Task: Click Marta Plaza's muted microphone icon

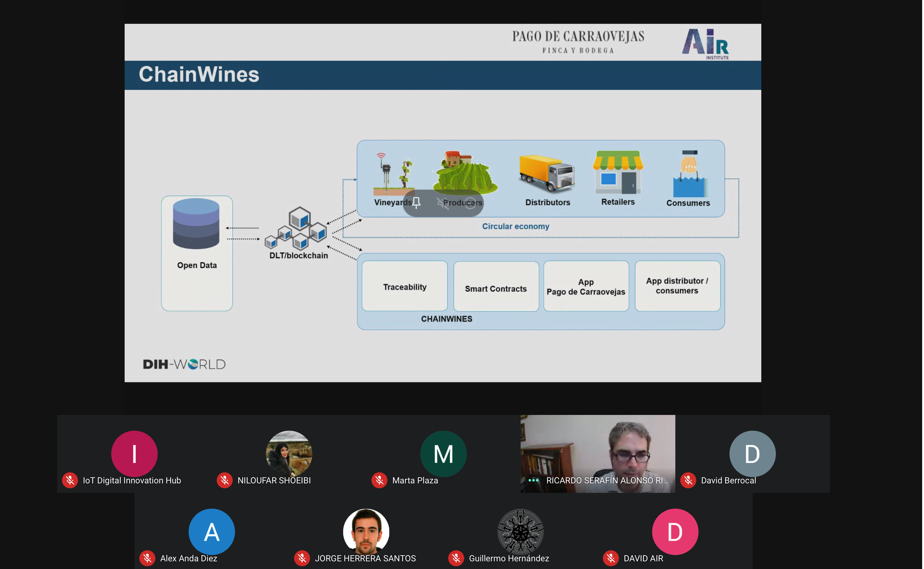Action: 379,480
